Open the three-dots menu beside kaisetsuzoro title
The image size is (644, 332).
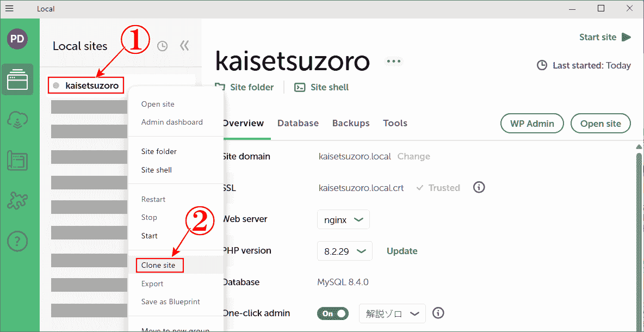tap(393, 62)
